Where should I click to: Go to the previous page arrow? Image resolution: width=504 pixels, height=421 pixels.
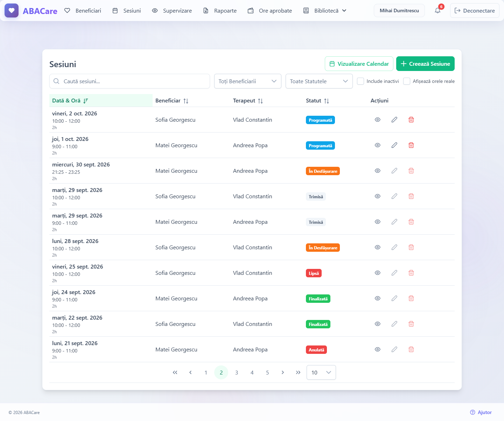click(190, 372)
